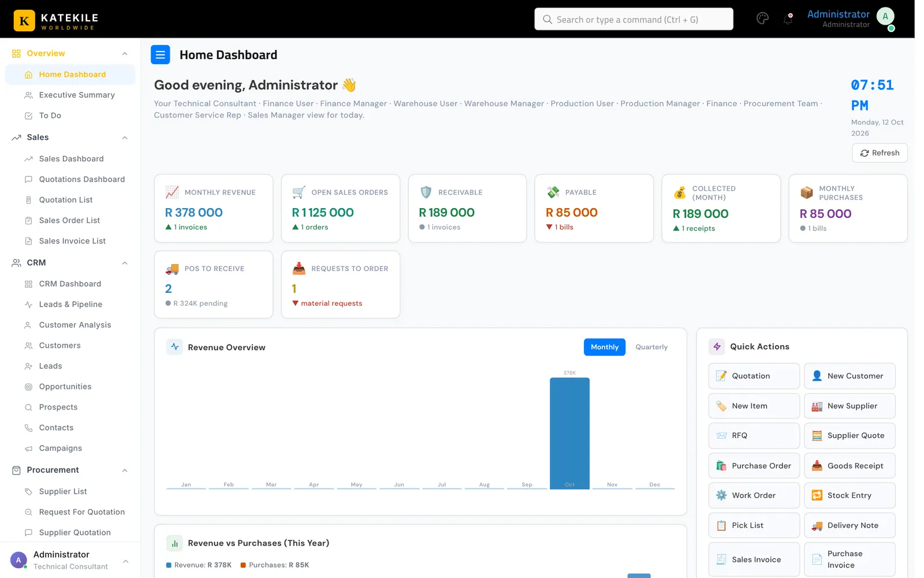Screen dimensions: 924x578
Task: Open the notifications bell
Action: pyautogui.click(x=788, y=19)
